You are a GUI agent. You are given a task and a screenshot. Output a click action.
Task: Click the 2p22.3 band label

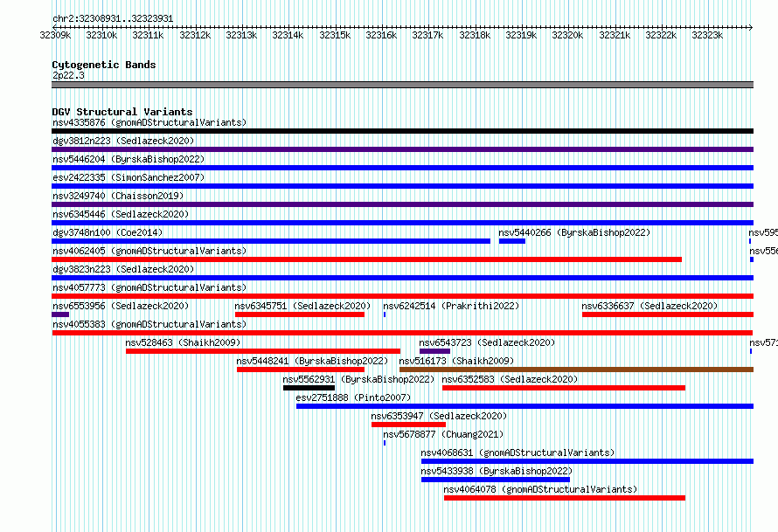pyautogui.click(x=68, y=75)
